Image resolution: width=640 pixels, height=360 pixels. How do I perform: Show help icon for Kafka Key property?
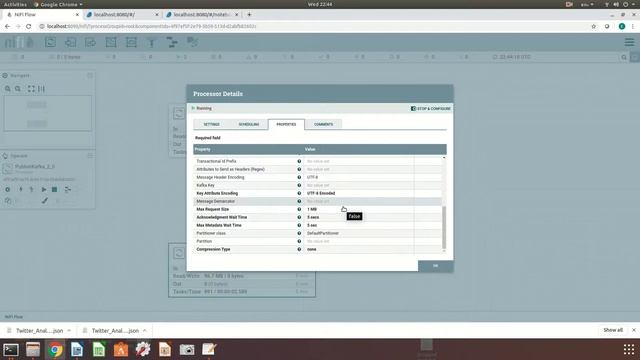click(x=299, y=185)
